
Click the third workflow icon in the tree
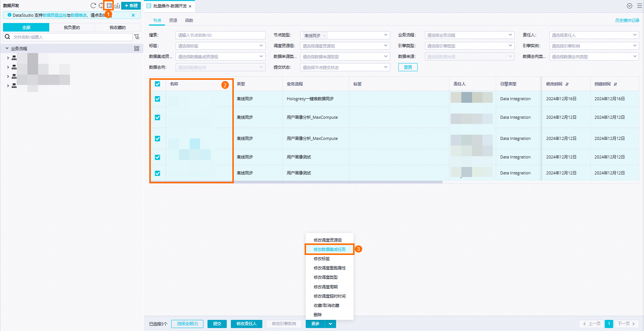coord(14,76)
